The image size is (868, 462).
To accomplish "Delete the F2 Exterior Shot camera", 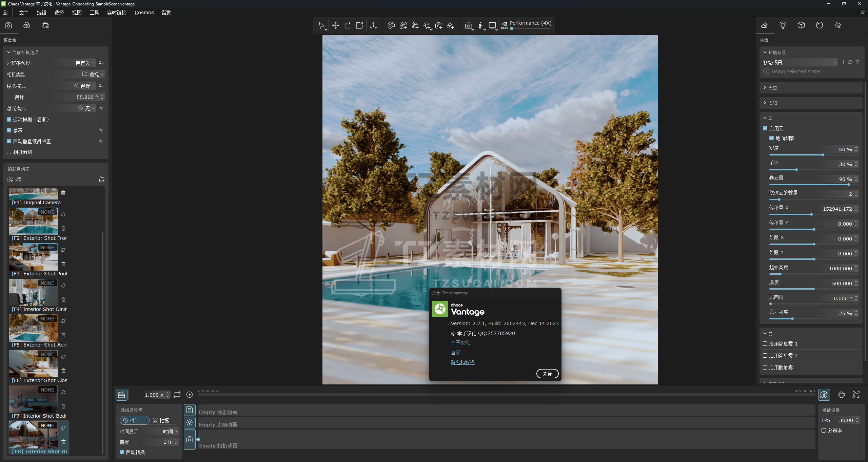I will (x=63, y=228).
